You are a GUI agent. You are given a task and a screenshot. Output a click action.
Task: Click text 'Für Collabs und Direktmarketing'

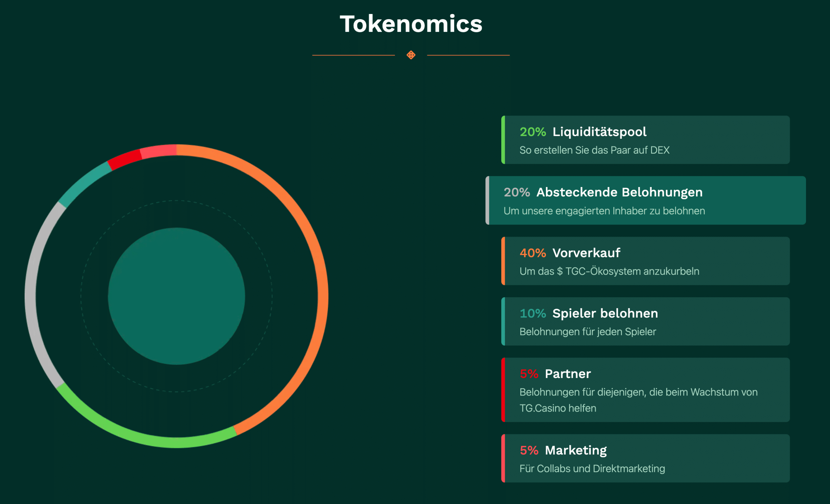[592, 469]
